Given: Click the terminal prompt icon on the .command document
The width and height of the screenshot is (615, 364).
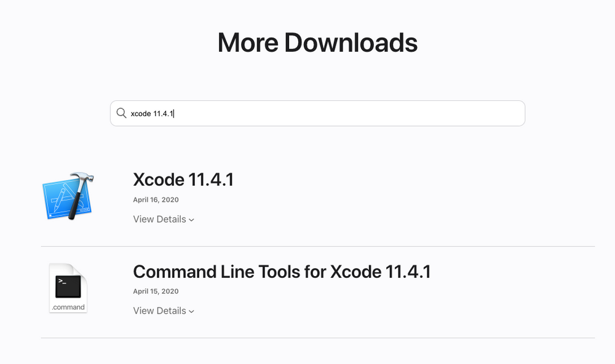Looking at the screenshot, I should [x=68, y=286].
